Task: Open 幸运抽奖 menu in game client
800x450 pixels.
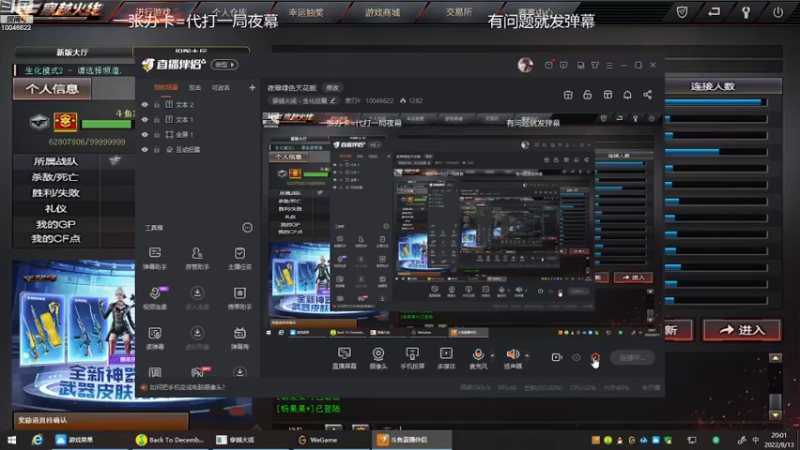Action: [x=306, y=12]
